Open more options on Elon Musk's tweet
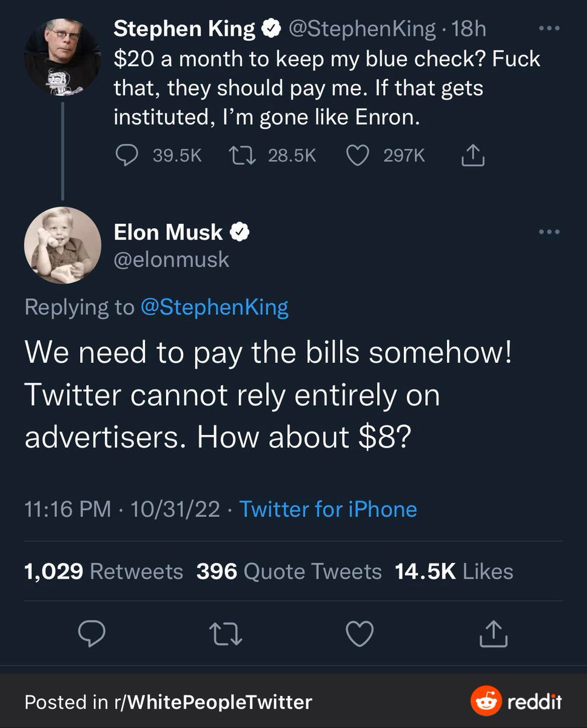 click(x=549, y=231)
